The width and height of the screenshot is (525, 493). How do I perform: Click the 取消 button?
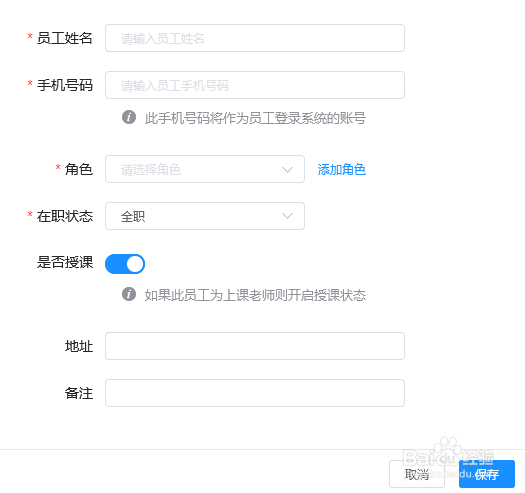tap(417, 474)
